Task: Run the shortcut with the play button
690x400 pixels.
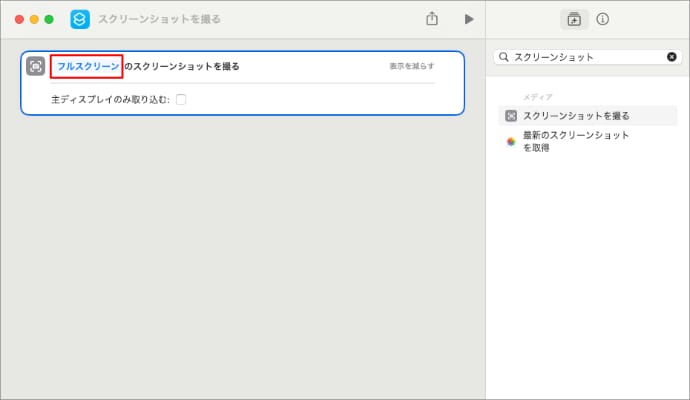Action: [x=468, y=19]
